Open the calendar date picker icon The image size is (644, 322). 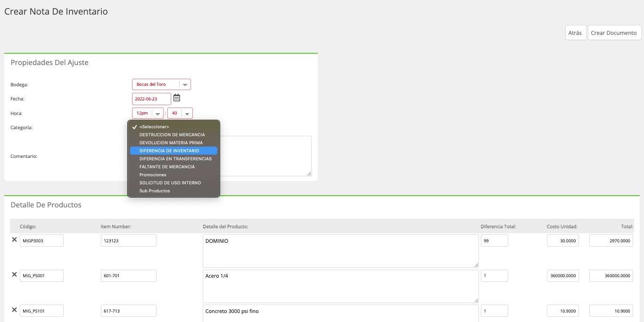(x=177, y=98)
